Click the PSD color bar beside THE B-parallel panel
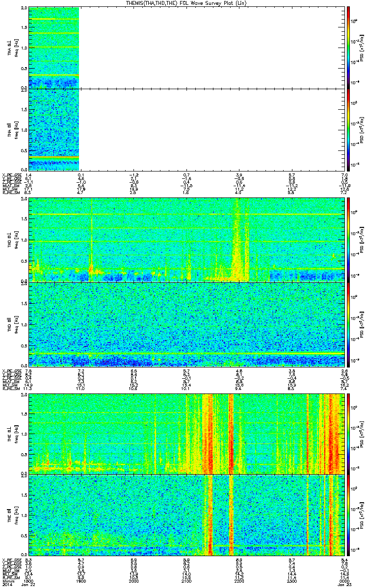The image size is (368, 588). [x=348, y=515]
